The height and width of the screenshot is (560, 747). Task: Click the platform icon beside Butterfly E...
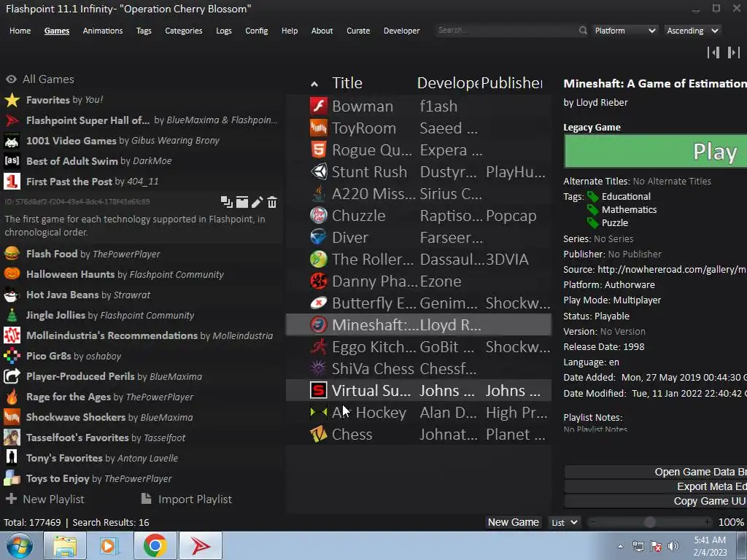click(318, 303)
